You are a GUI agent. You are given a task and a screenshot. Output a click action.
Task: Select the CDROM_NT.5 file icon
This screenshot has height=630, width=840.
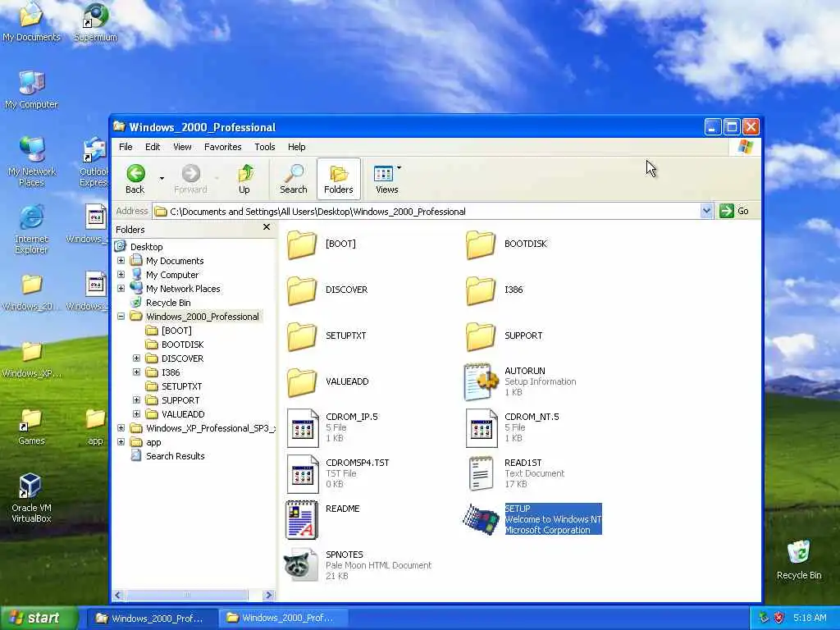(x=482, y=428)
